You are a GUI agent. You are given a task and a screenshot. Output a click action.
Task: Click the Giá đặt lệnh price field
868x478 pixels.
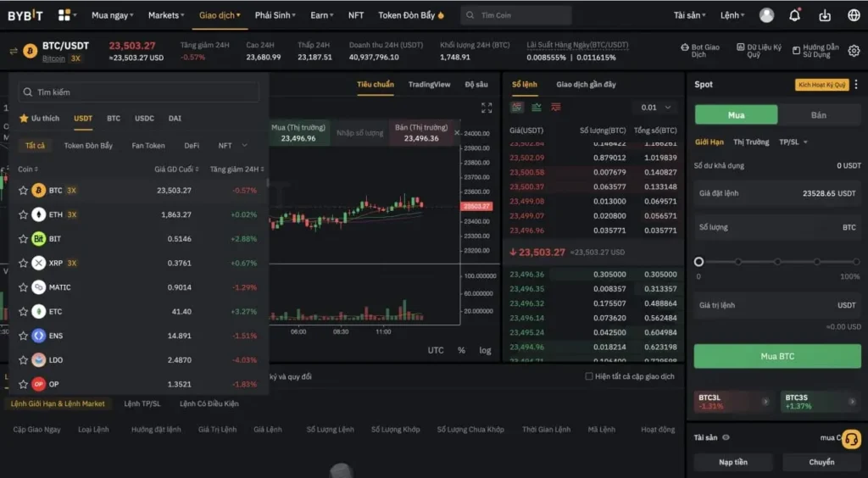click(x=777, y=193)
